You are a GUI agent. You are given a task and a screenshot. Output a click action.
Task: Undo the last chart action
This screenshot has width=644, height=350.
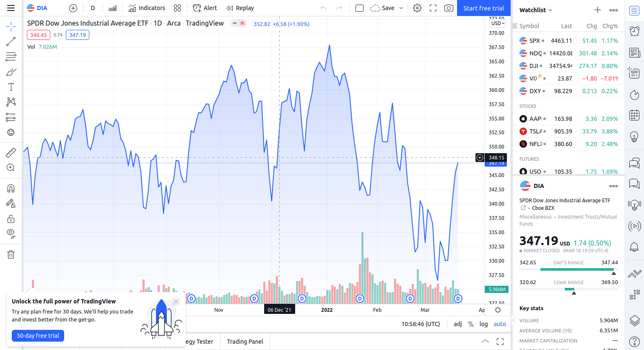[x=323, y=8]
